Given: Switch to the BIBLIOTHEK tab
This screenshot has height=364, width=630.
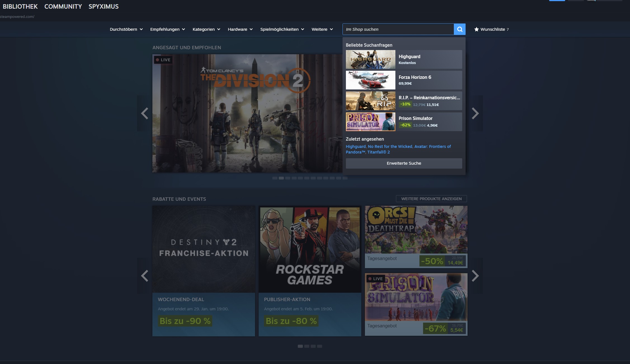Looking at the screenshot, I should point(20,6).
